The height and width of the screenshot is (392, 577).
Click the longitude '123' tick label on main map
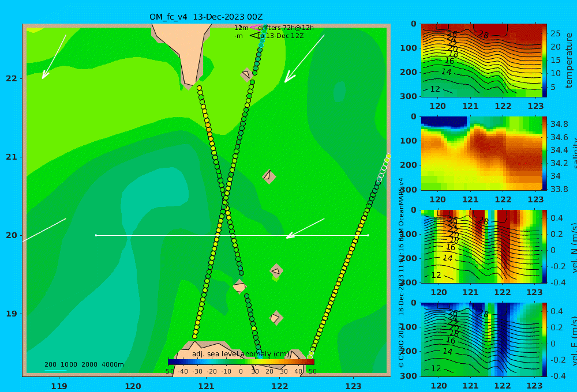point(353,386)
